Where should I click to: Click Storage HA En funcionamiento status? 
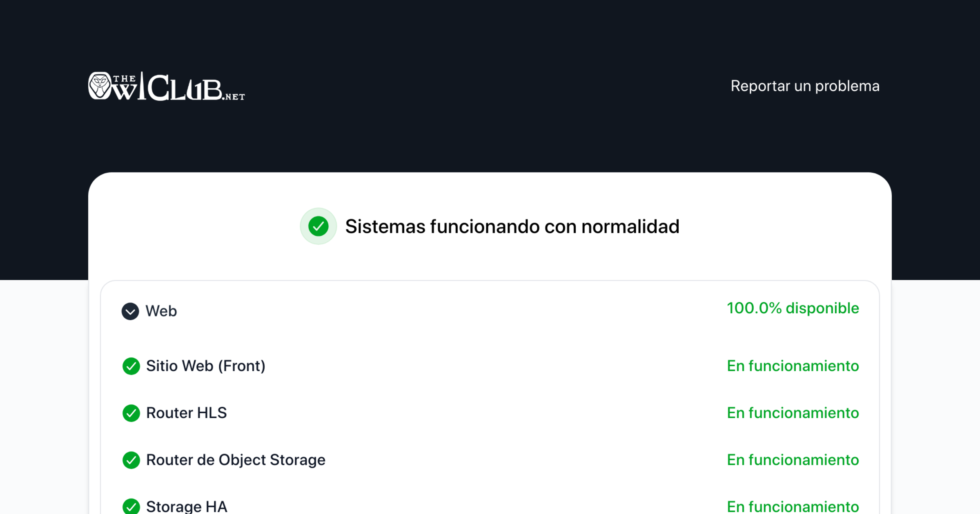[x=793, y=507]
